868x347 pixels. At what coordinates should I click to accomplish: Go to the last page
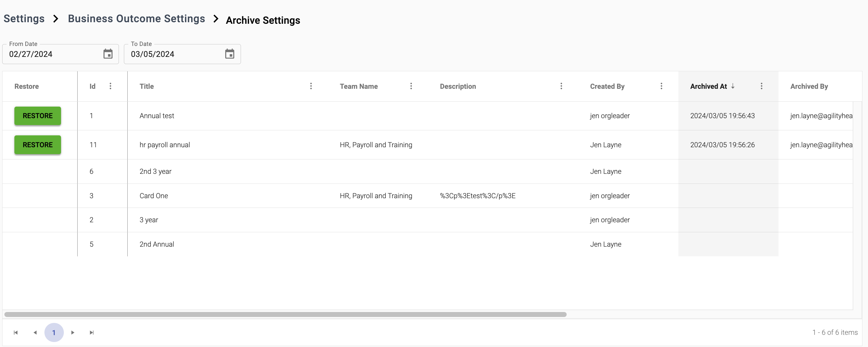[x=92, y=333]
